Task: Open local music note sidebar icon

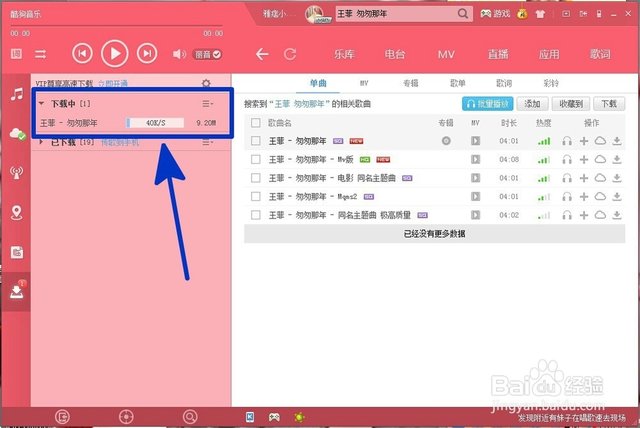Action: pos(17,95)
